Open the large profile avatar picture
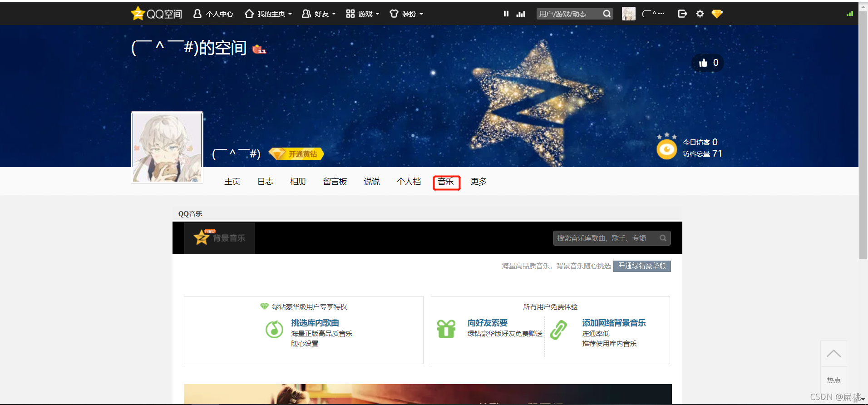868x405 pixels. (167, 148)
